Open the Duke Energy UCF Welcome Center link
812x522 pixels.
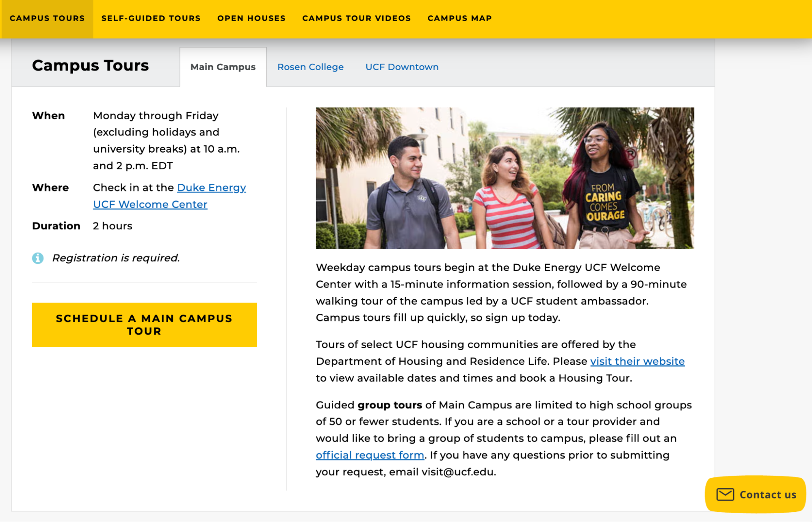(211, 187)
